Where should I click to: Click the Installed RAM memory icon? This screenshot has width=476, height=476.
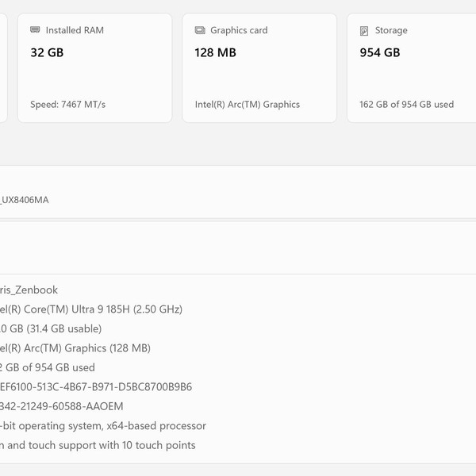(x=35, y=30)
